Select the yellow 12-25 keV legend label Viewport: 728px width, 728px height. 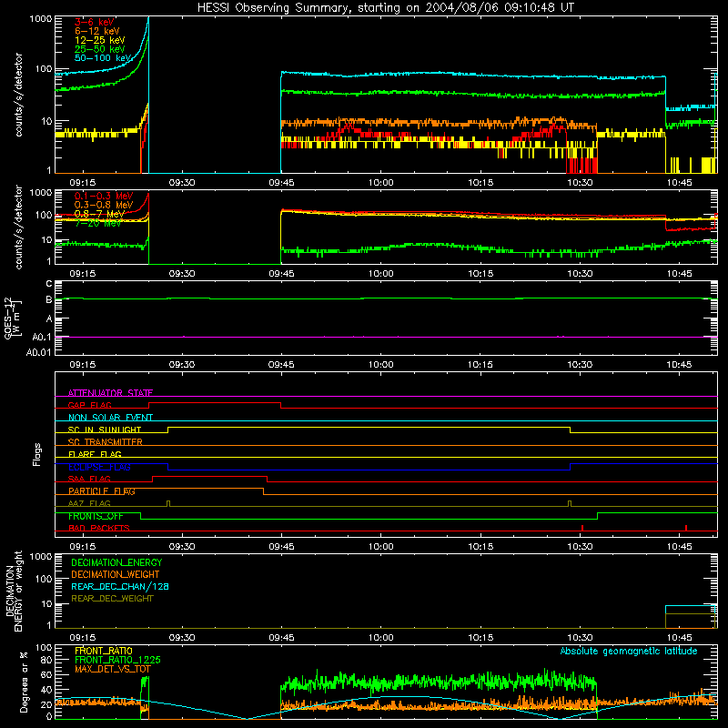(x=100, y=40)
